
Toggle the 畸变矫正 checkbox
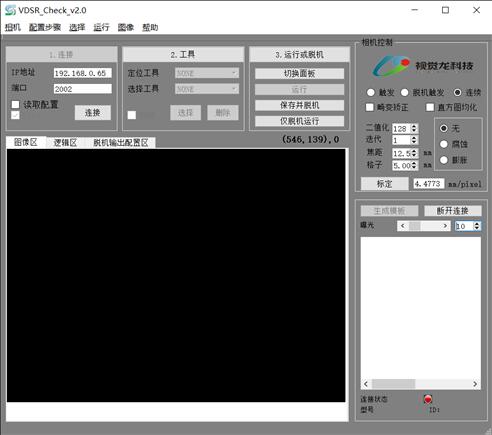[369, 107]
